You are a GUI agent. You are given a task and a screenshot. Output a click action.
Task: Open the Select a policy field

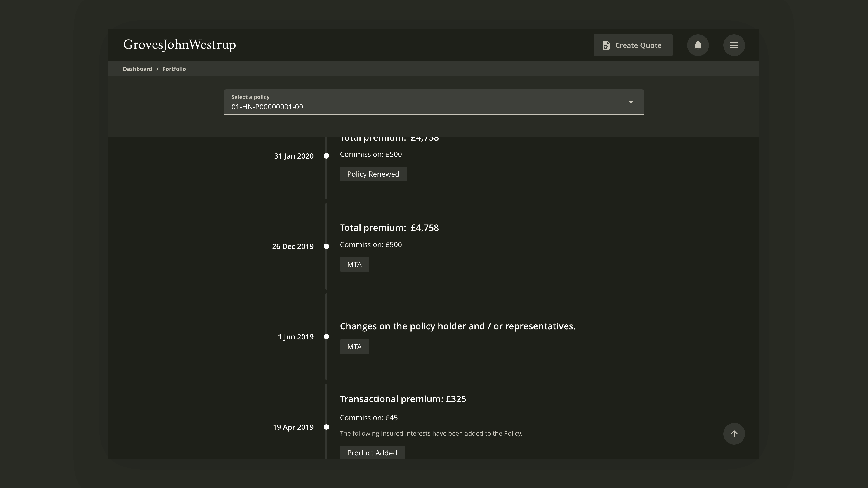[434, 102]
